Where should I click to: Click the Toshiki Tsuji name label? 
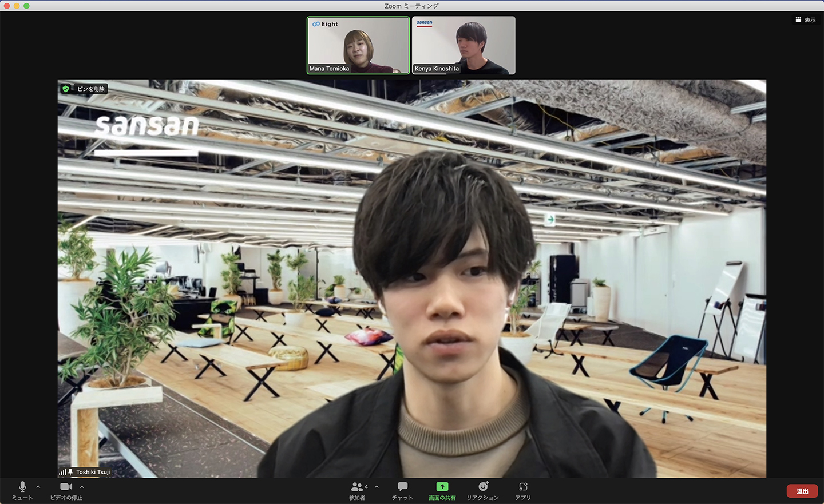tap(93, 472)
